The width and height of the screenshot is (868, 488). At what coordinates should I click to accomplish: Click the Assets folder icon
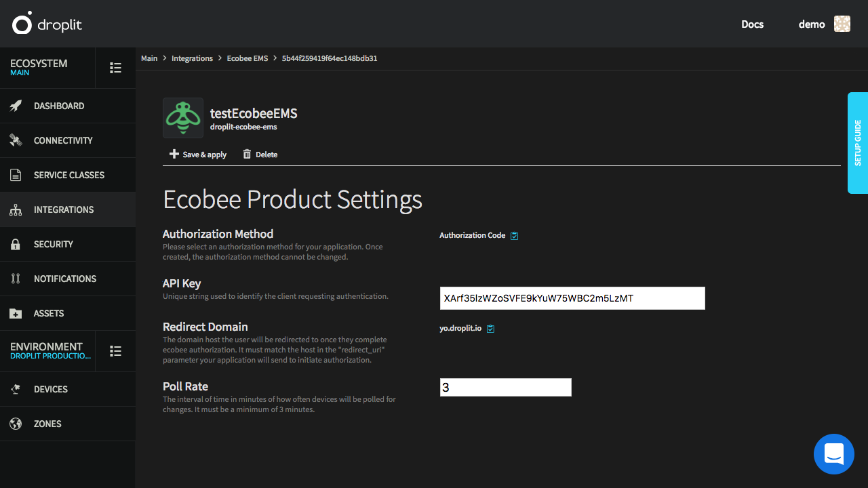[16, 314]
